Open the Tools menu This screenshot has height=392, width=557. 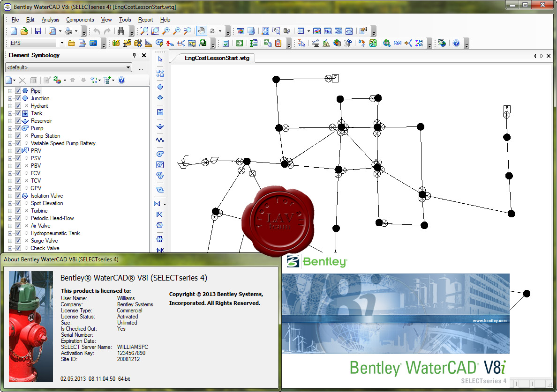click(125, 20)
